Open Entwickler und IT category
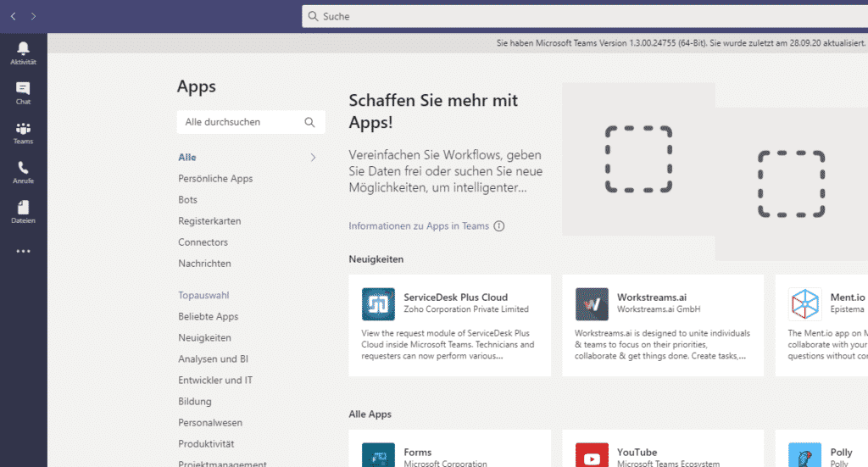This screenshot has height=467, width=868. point(215,381)
